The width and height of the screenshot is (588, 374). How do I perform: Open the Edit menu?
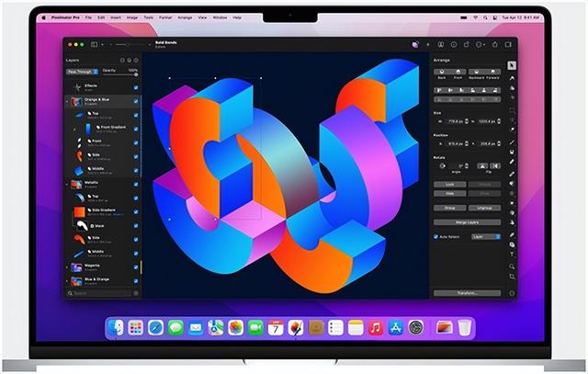pos(101,17)
